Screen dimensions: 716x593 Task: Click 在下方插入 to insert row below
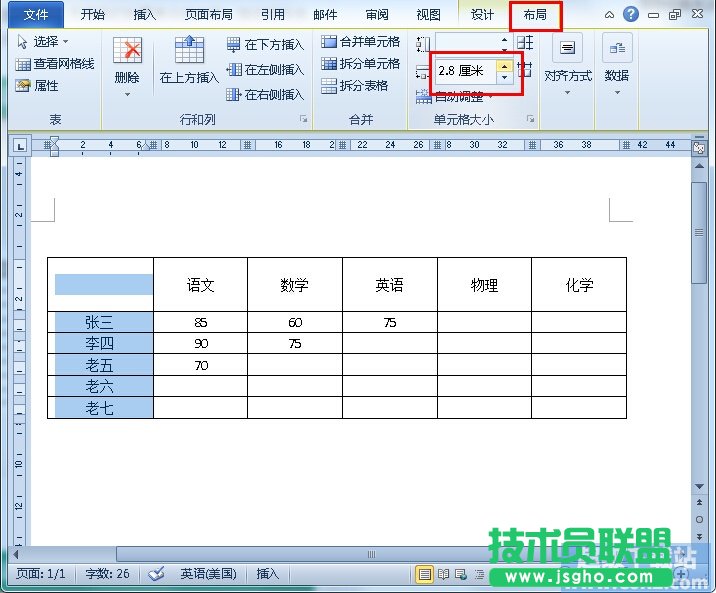point(264,45)
